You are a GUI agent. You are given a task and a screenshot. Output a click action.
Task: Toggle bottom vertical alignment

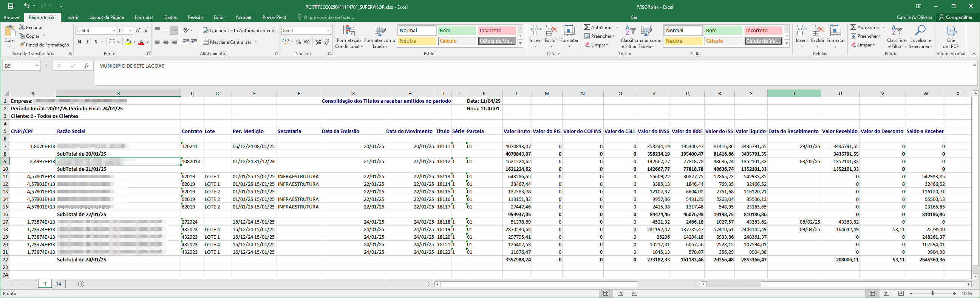(174, 30)
